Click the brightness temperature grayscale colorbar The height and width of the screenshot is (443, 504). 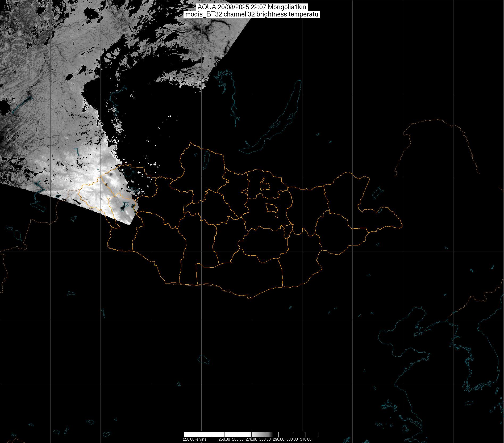point(251,435)
